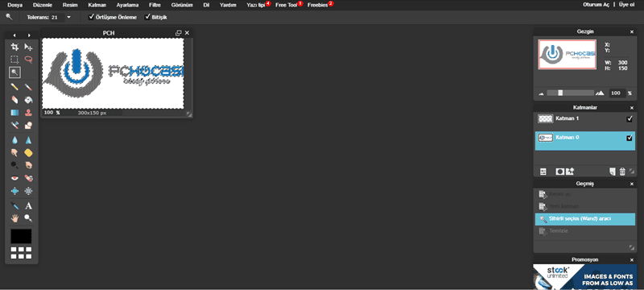This screenshot has height=290, width=644.
Task: Expand toolbox with right arrow
Action: point(29,35)
